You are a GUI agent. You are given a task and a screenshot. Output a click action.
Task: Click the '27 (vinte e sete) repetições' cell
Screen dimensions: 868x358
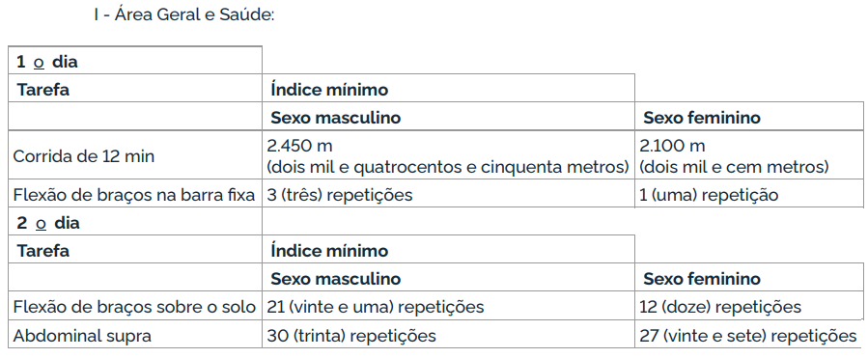[748, 336]
